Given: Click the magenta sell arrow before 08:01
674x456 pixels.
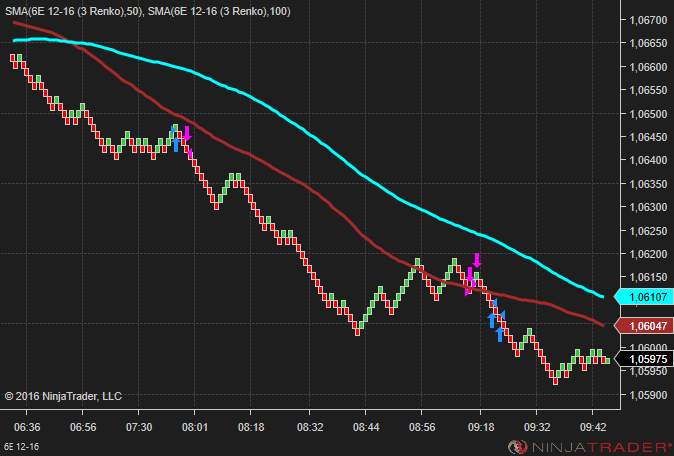Looking at the screenshot, I should tap(187, 133).
